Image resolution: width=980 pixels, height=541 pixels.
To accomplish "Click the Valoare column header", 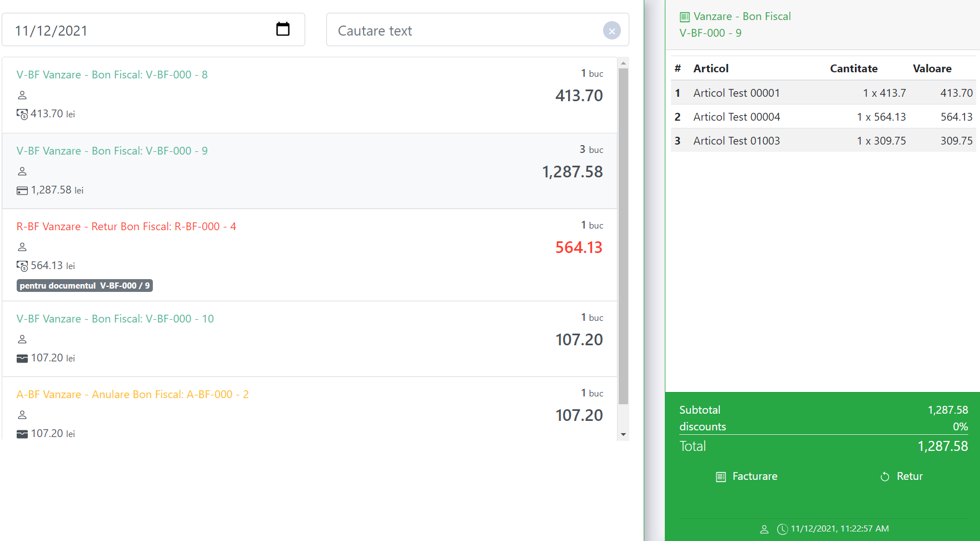I will (932, 68).
